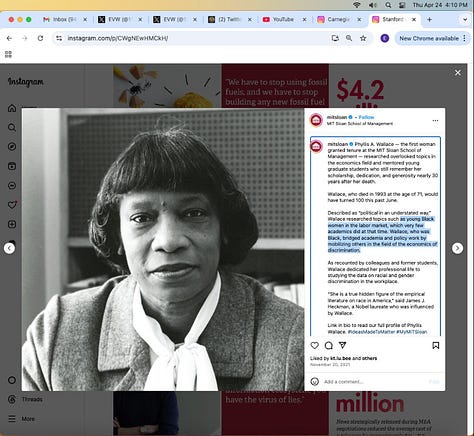The image size is (474, 436).
Task: Open Control Center in menu bar
Action: (402, 5)
